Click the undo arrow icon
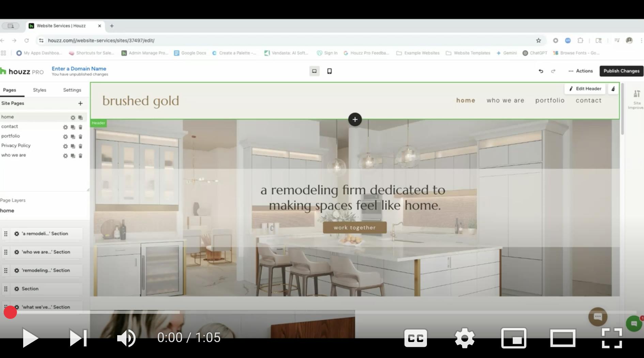This screenshot has width=644, height=358. [541, 71]
